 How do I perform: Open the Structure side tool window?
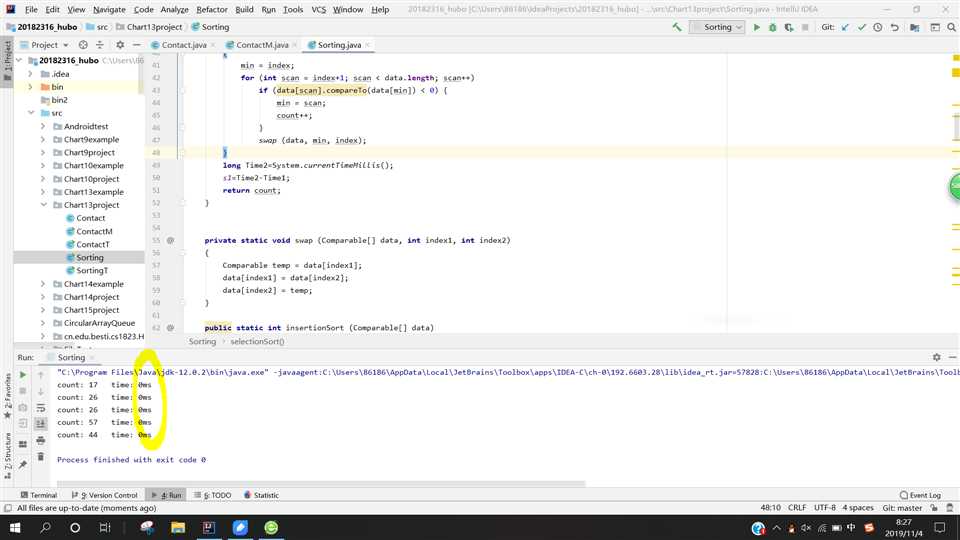[x=7, y=456]
